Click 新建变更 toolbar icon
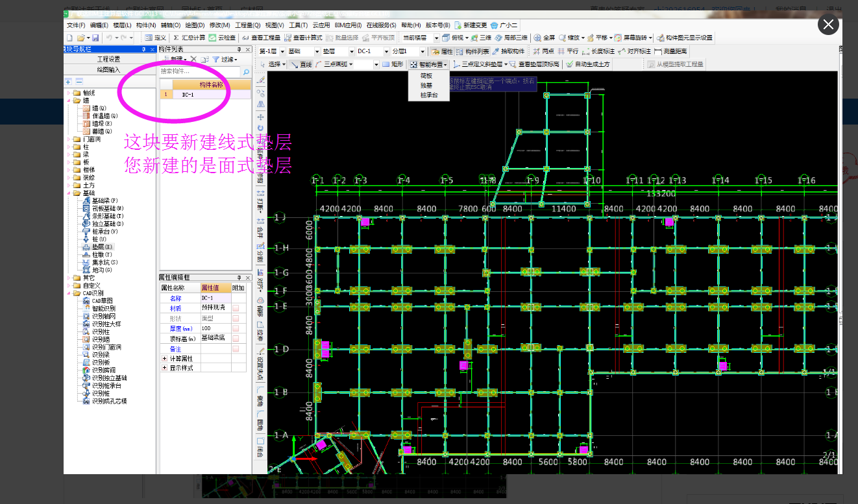858x504 pixels. 471,25
